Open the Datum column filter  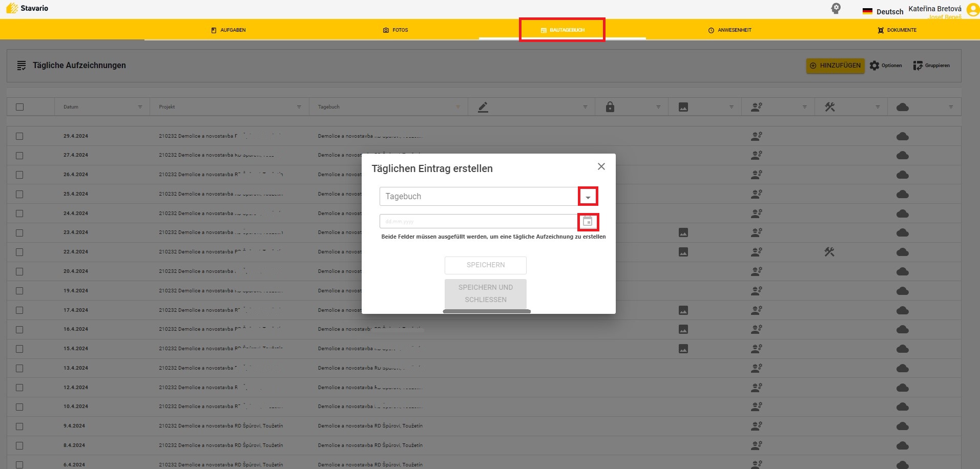tap(140, 107)
